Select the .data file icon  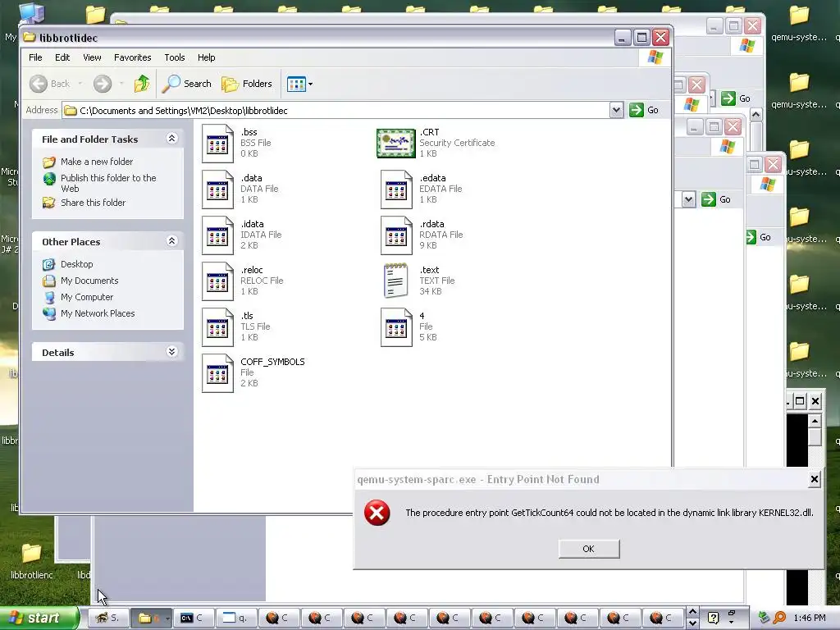217,189
